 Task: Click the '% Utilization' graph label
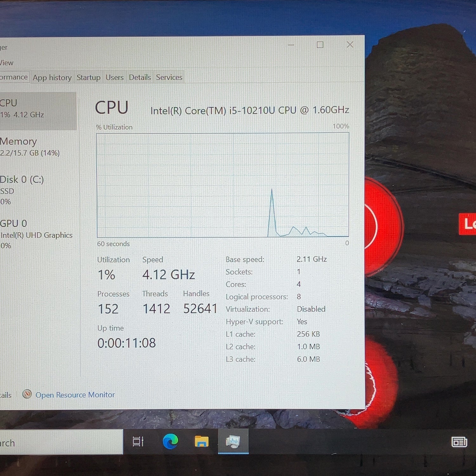coord(114,127)
